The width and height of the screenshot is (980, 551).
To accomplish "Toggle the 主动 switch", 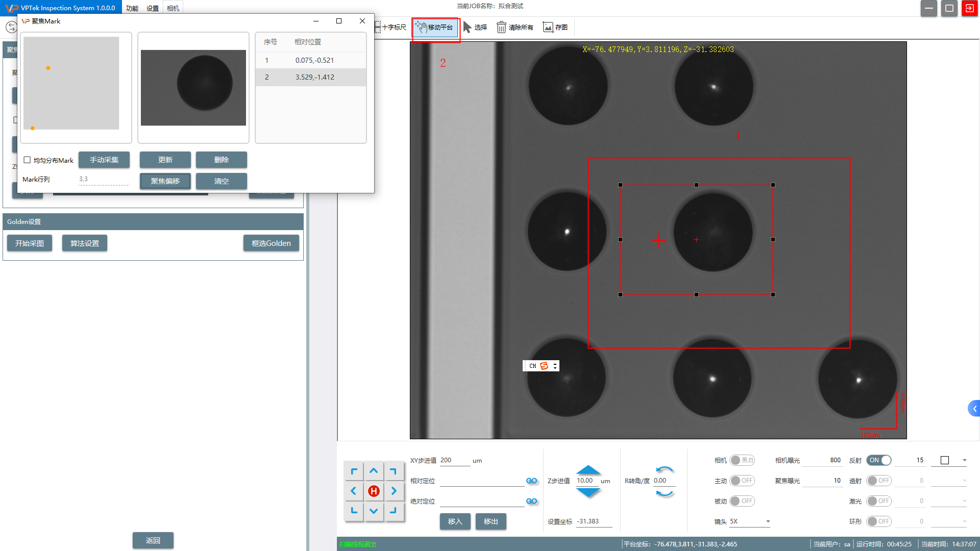I will (742, 481).
